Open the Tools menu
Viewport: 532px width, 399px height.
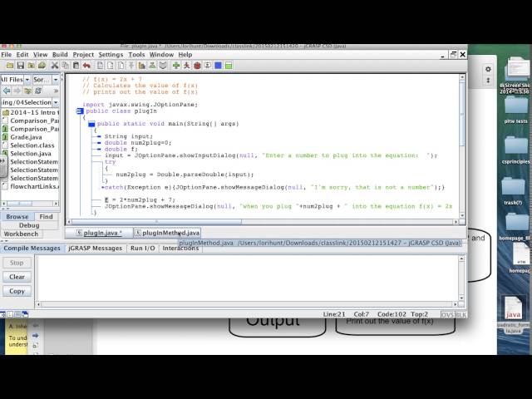[136, 55]
